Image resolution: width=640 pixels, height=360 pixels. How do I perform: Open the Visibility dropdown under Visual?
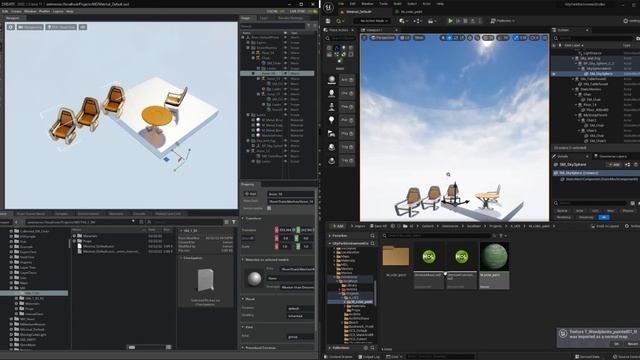(x=300, y=316)
